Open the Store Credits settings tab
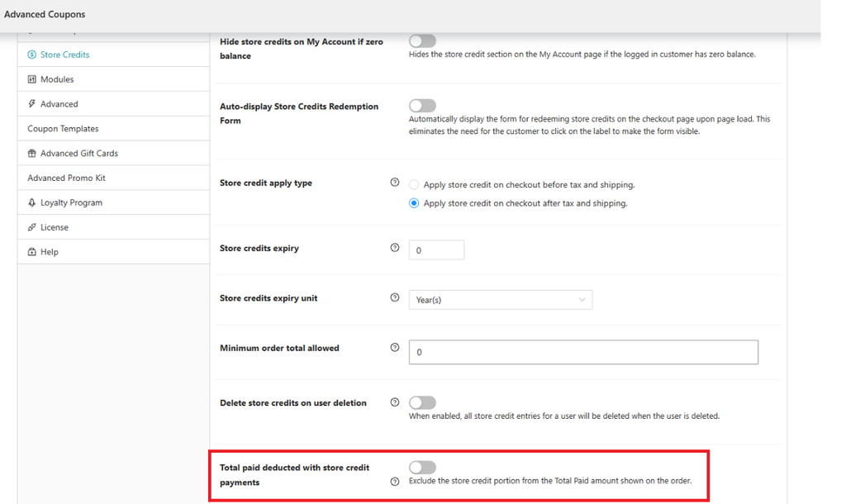846x504 pixels. (x=113, y=55)
